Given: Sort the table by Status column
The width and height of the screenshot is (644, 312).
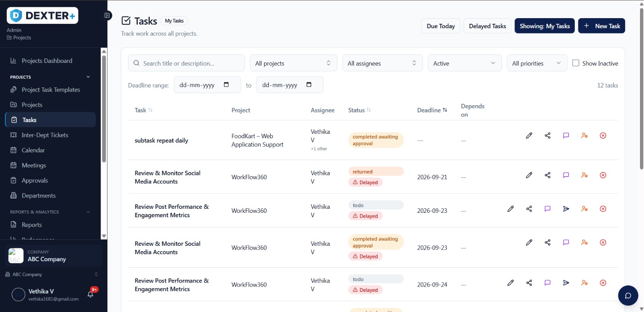Looking at the screenshot, I should [359, 110].
